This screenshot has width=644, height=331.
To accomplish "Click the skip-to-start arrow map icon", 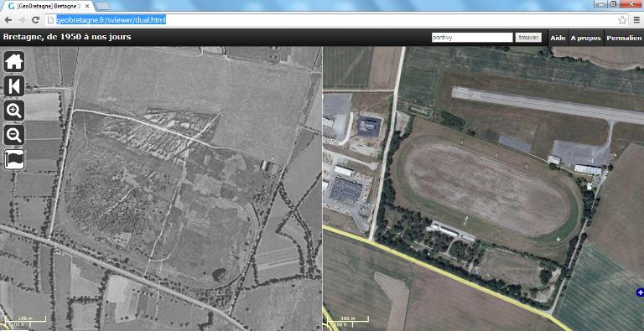I will point(14,86).
